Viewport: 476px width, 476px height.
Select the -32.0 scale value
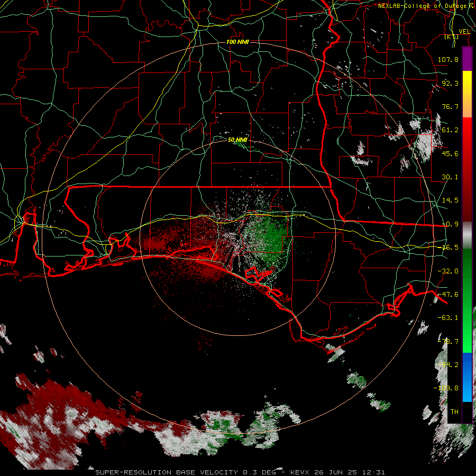(x=448, y=271)
